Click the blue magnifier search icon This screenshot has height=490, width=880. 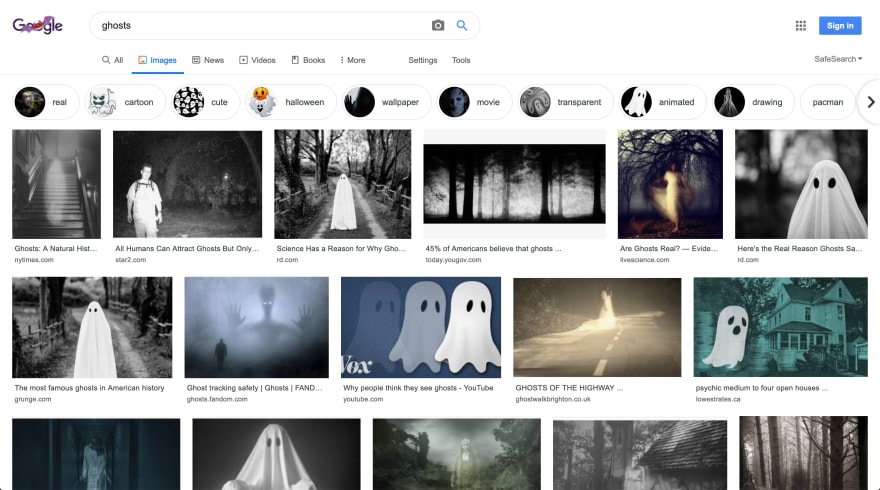pos(462,25)
